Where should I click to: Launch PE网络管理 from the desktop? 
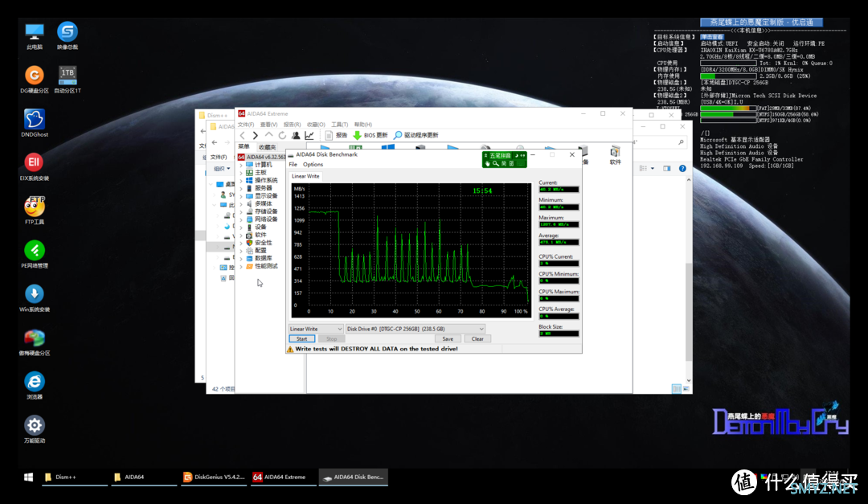(x=35, y=255)
